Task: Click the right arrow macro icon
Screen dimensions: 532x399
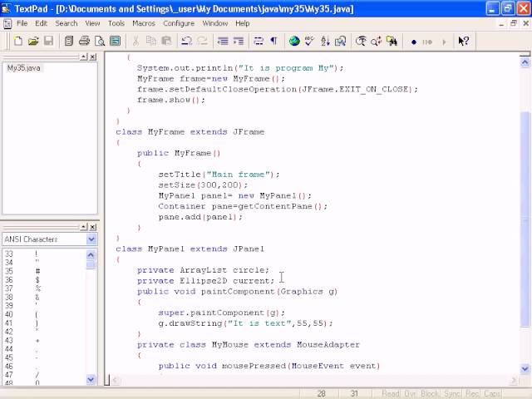Action: point(444,42)
